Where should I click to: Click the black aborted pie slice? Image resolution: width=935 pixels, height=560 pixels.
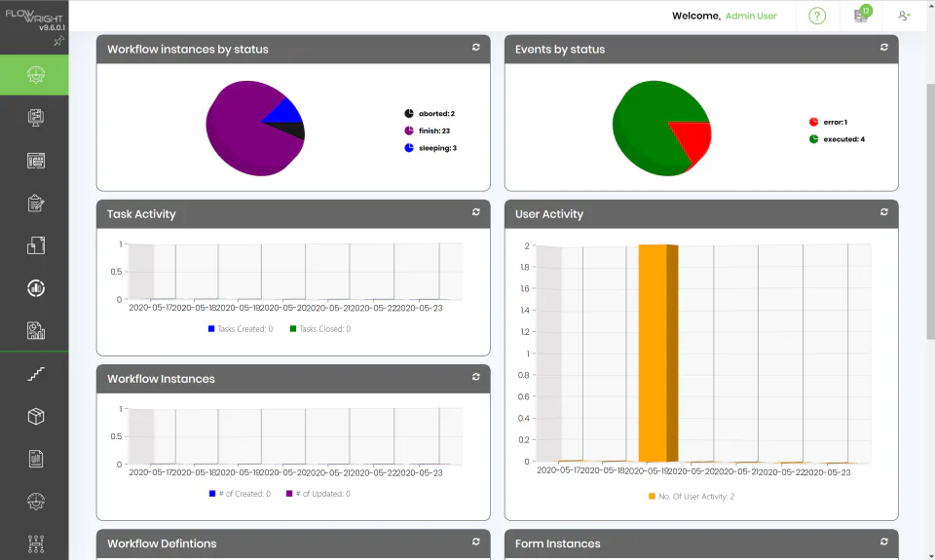tap(293, 129)
